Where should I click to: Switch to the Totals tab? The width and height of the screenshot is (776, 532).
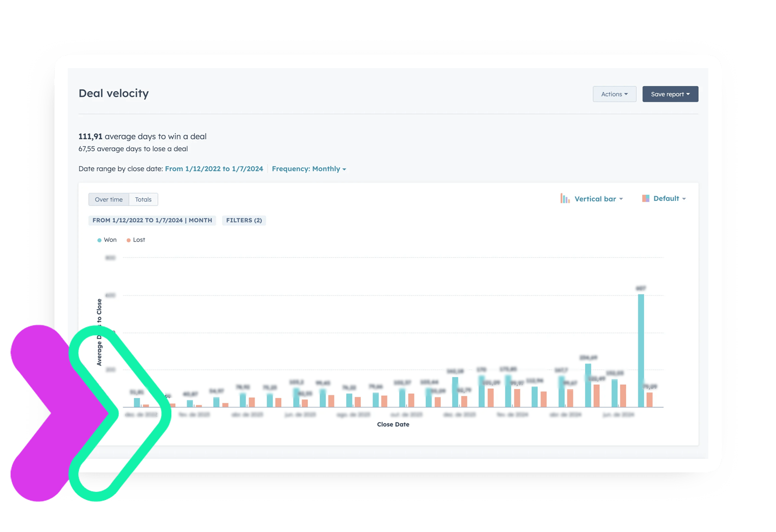click(143, 199)
